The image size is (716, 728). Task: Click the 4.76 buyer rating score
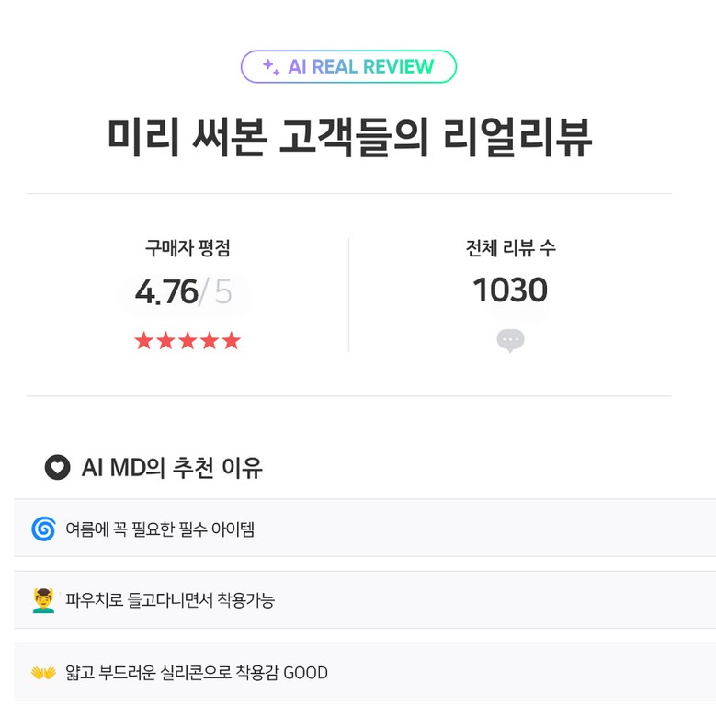[166, 292]
